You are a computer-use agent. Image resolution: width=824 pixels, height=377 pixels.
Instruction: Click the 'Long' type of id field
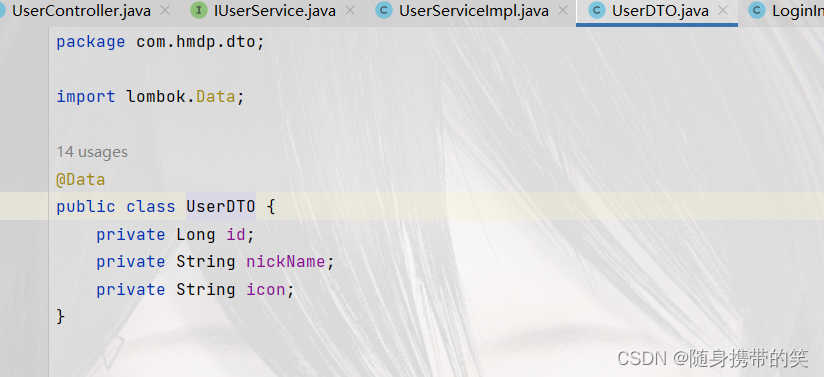coord(195,235)
